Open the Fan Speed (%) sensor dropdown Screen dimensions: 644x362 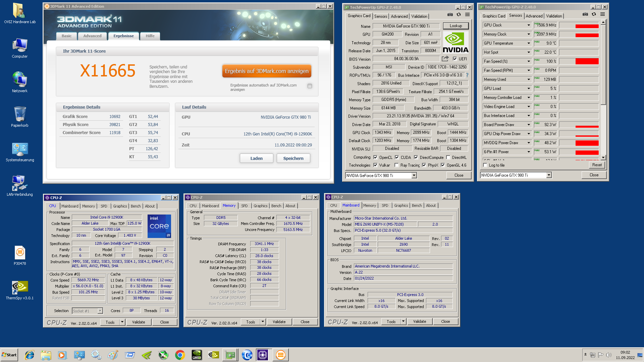point(529,61)
